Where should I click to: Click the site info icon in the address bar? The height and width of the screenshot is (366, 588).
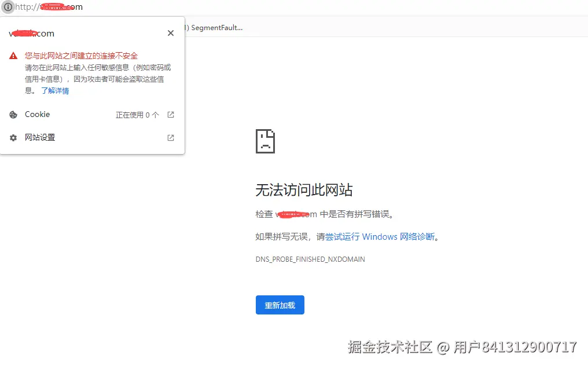tap(8, 7)
